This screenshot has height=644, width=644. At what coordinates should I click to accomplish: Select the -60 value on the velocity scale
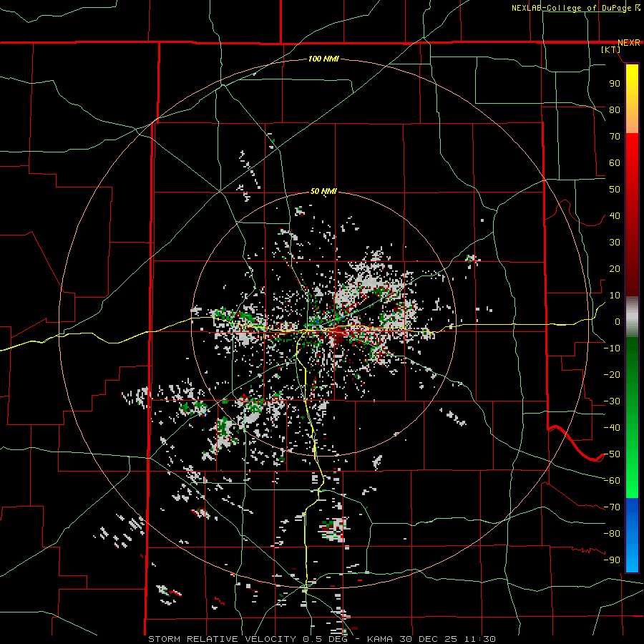tap(612, 481)
